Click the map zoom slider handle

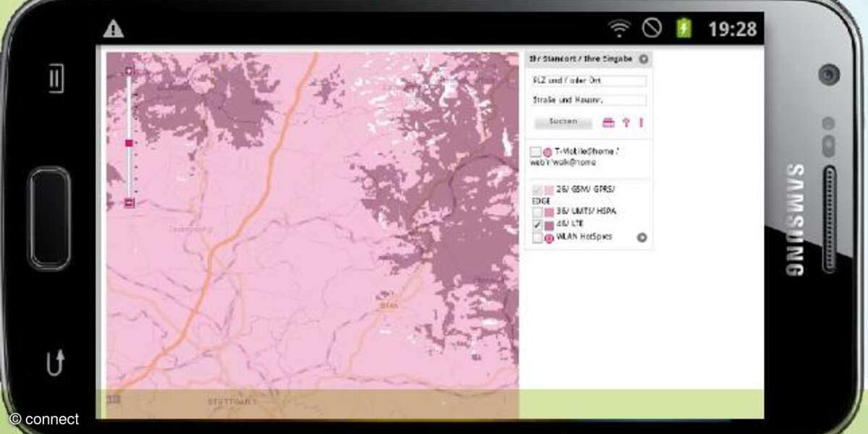(x=129, y=143)
